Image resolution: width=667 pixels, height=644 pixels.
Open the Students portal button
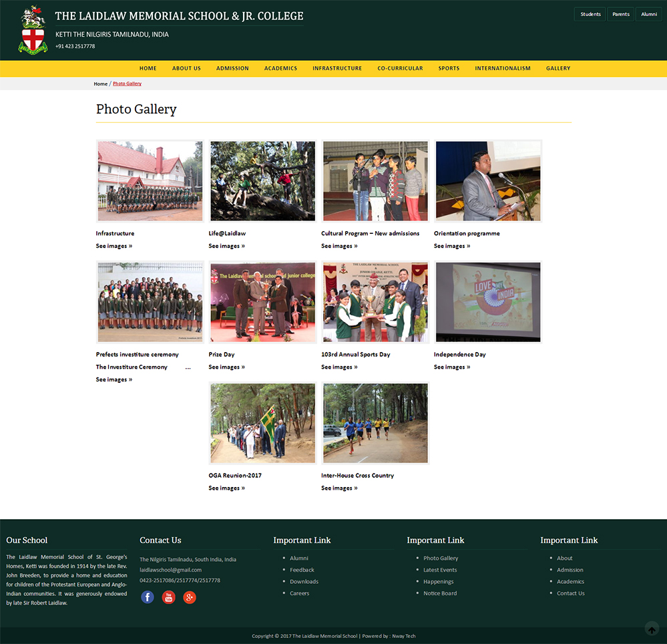[590, 14]
